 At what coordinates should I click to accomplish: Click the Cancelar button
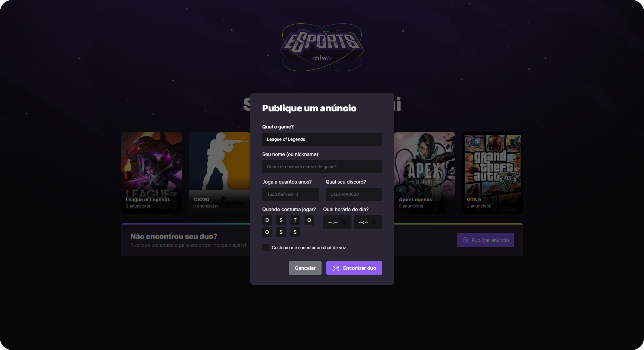pos(305,268)
